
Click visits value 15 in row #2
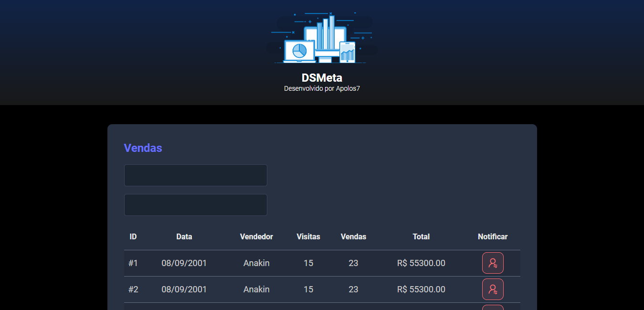pyautogui.click(x=308, y=289)
